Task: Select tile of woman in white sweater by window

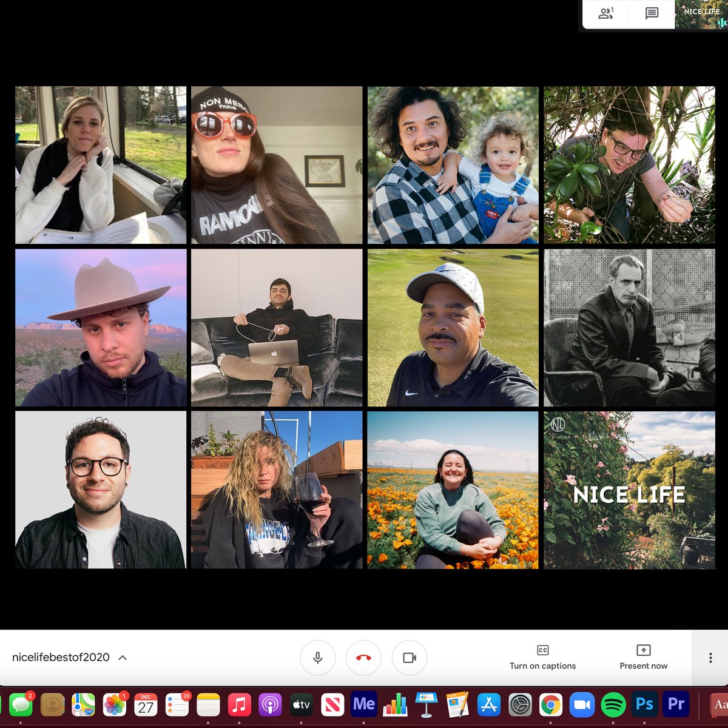Action: (101, 165)
